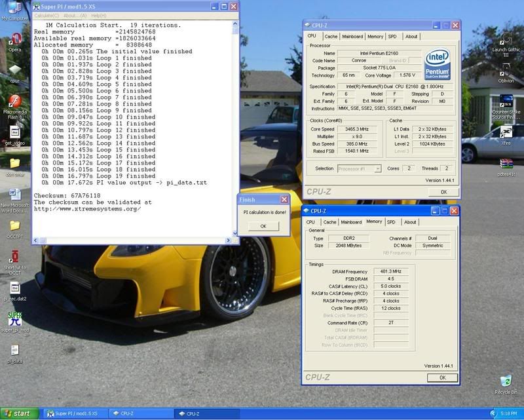Screen dimensions: 524x420
Task: Launch Gothic III desktop shortcut
Action: point(506,41)
